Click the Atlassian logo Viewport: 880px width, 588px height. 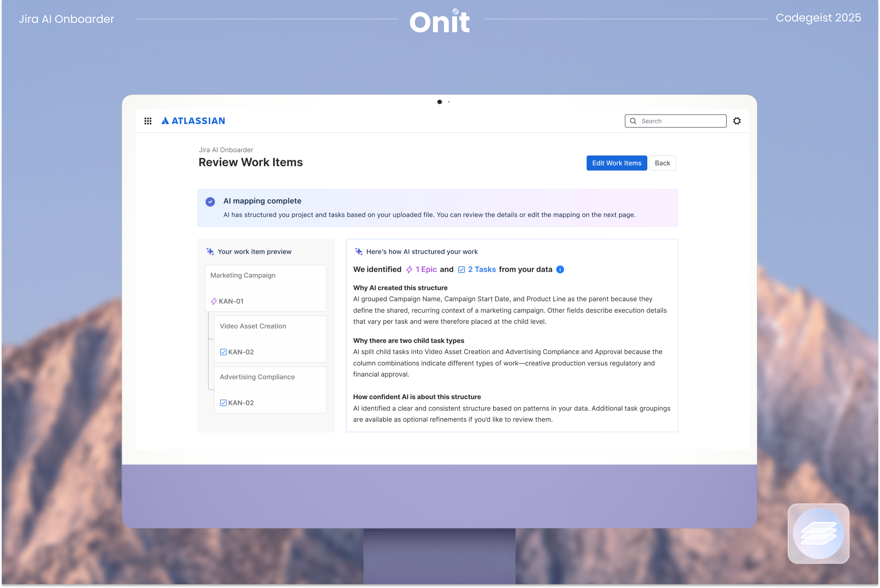(x=193, y=121)
